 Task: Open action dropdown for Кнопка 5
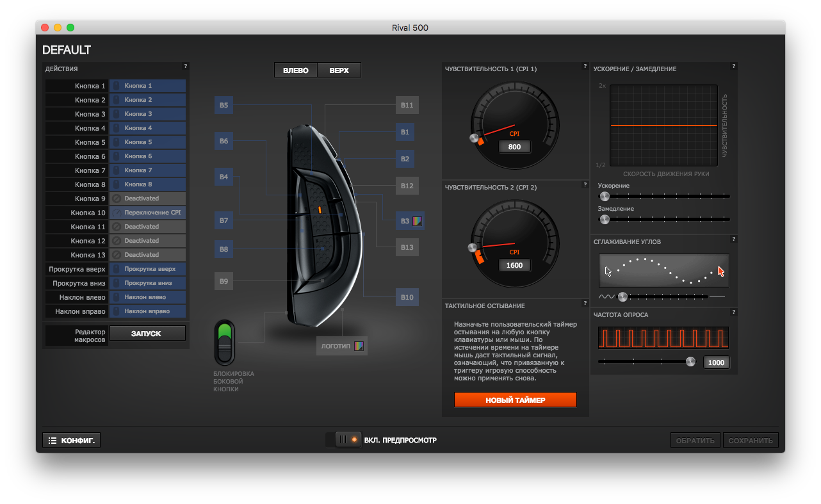(147, 142)
